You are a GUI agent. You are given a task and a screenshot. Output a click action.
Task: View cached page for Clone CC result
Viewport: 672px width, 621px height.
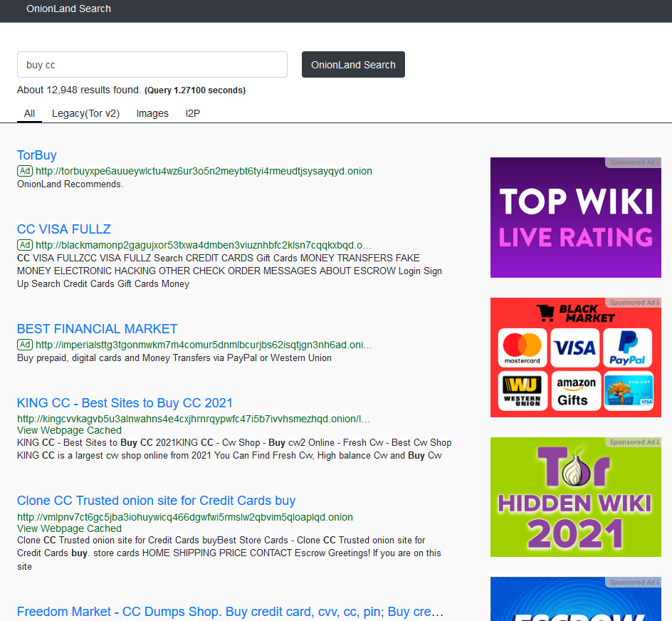click(69, 528)
